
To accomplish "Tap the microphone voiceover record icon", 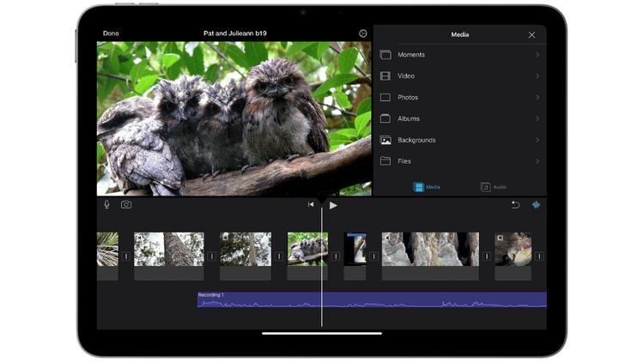I will click(x=107, y=205).
